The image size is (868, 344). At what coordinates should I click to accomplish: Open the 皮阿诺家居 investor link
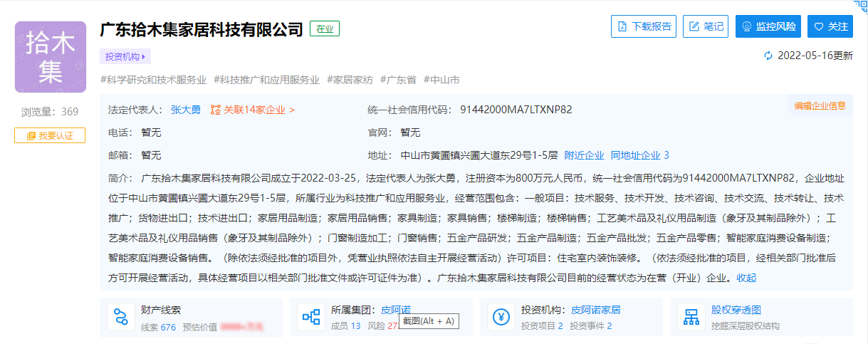596,310
